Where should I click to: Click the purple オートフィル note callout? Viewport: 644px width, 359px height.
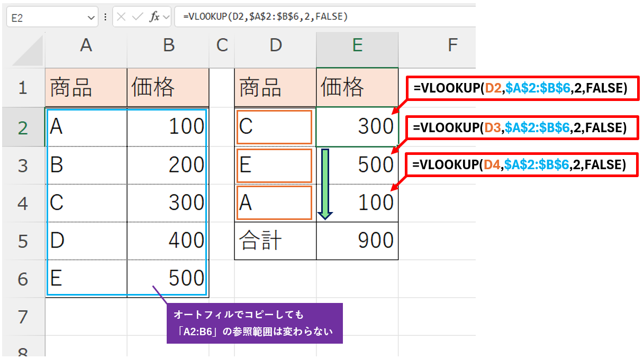tap(255, 323)
